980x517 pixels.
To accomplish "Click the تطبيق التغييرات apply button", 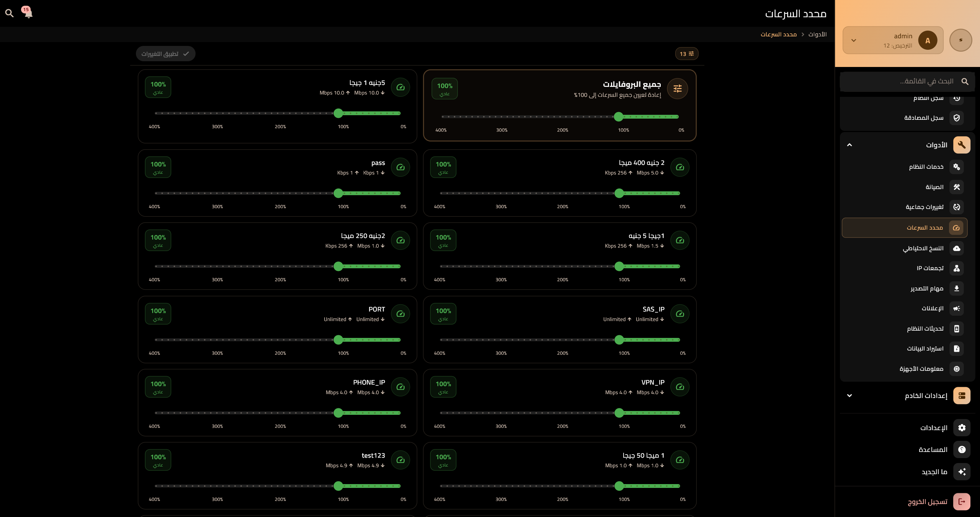I will pos(165,54).
